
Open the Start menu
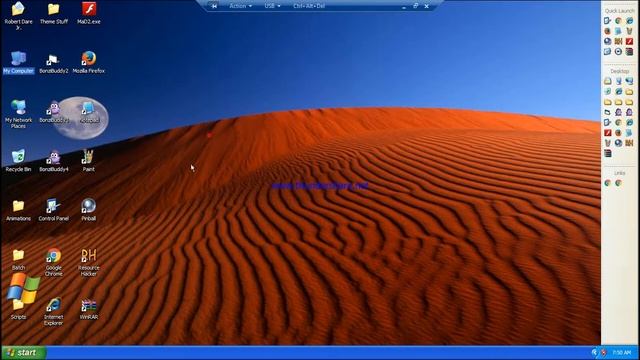(23, 353)
